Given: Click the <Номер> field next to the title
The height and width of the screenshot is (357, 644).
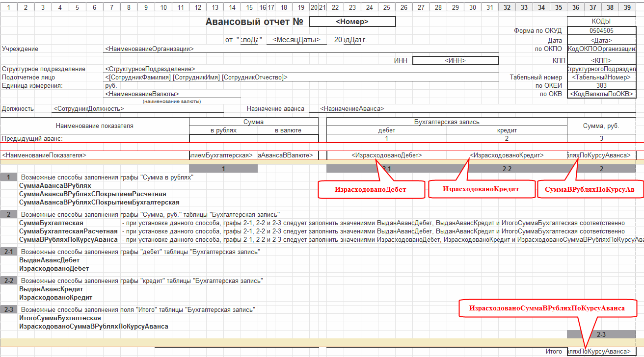Looking at the screenshot, I should (352, 22).
